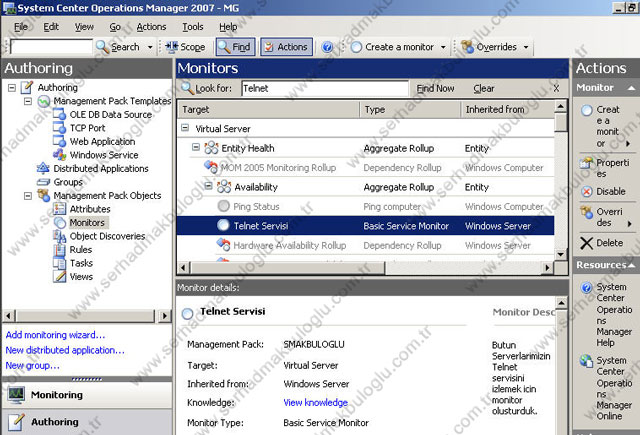Click Overrides icon in Actions pane

point(587,212)
